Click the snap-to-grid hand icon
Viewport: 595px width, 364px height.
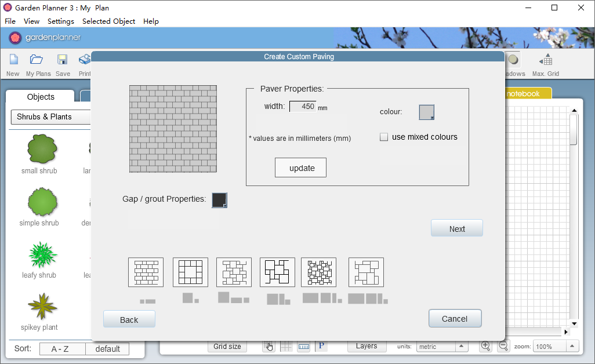[x=269, y=346]
